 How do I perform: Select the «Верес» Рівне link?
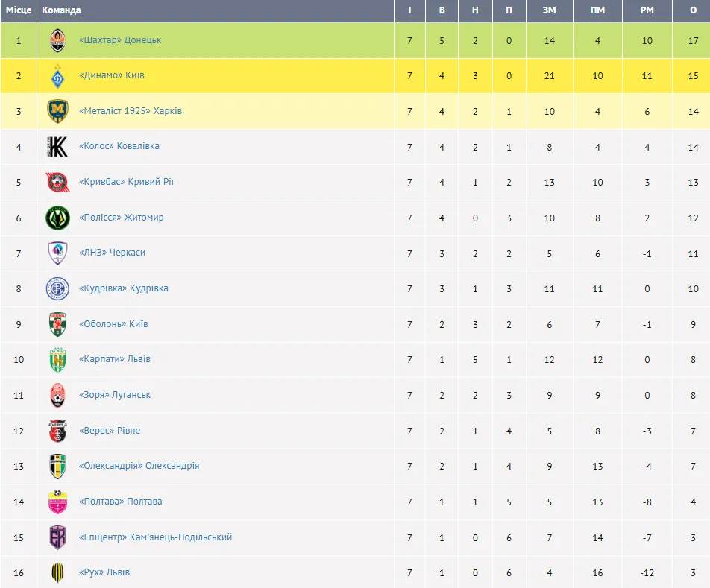click(x=110, y=431)
